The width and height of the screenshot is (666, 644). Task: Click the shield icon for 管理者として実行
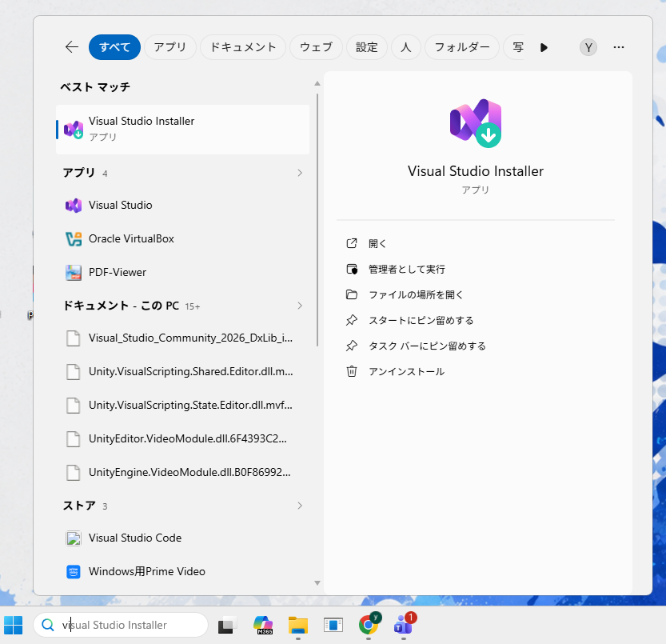[x=352, y=269]
